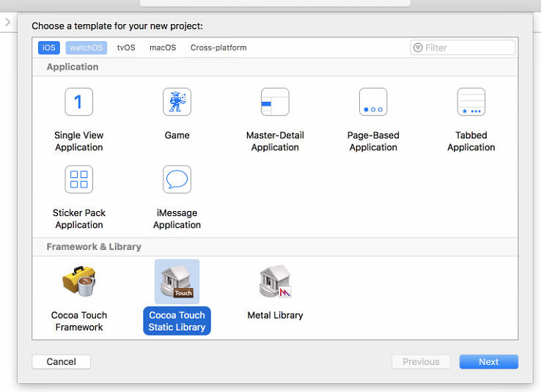Viewport: 541px width, 392px height.
Task: Select the Page-Based Application icon
Action: point(373,102)
